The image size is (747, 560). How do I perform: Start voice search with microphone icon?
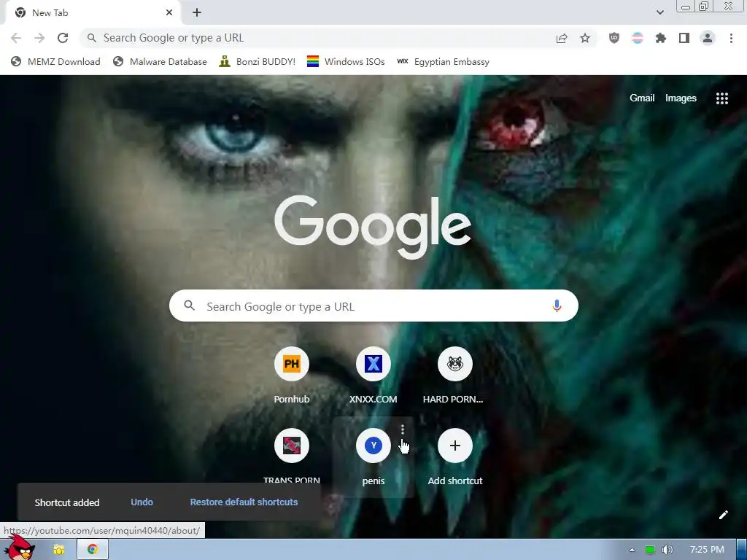[557, 306]
